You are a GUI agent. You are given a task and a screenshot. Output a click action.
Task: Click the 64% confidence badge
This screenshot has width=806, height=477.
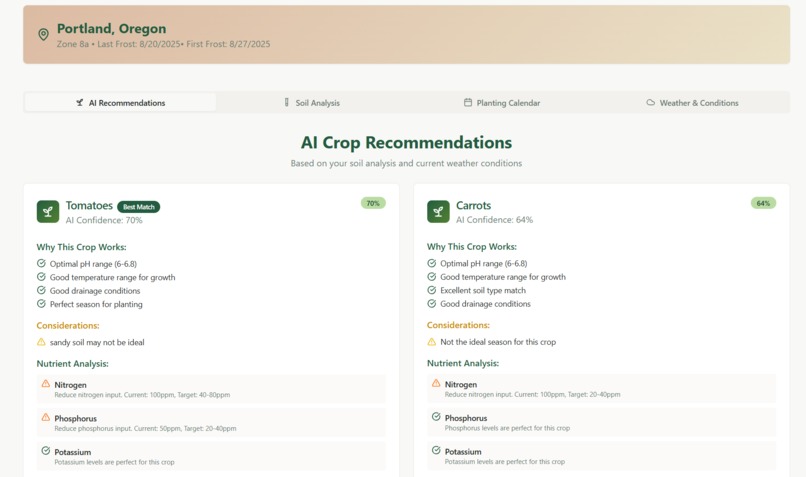click(x=763, y=203)
